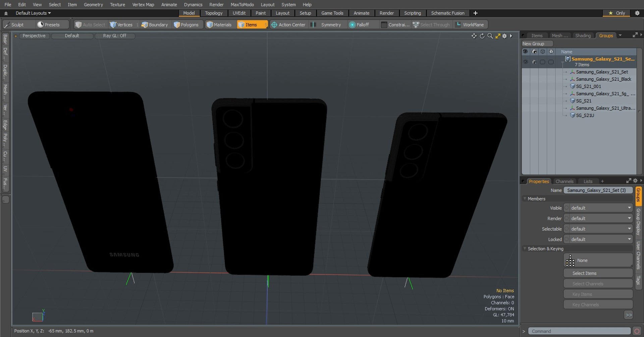Select the SG_S21_001 mesh item

(588, 86)
